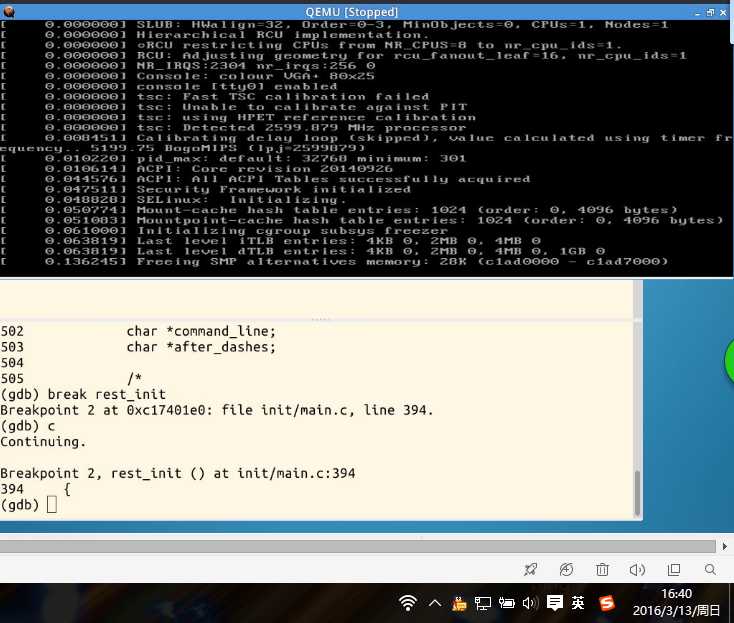Click 'Security Framework initialized' line in QEMU
This screenshot has height=623, width=734.
[273, 190]
